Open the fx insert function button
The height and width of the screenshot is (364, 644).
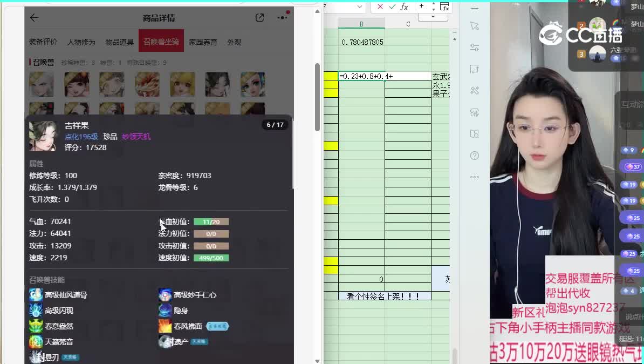coord(404,6)
